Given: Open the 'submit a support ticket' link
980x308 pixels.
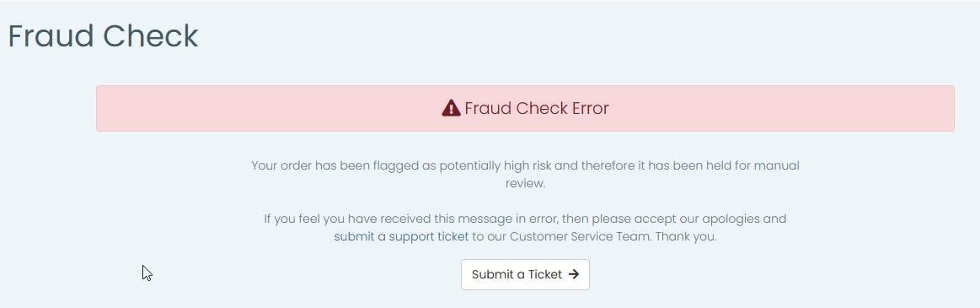Looking at the screenshot, I should 401,236.
